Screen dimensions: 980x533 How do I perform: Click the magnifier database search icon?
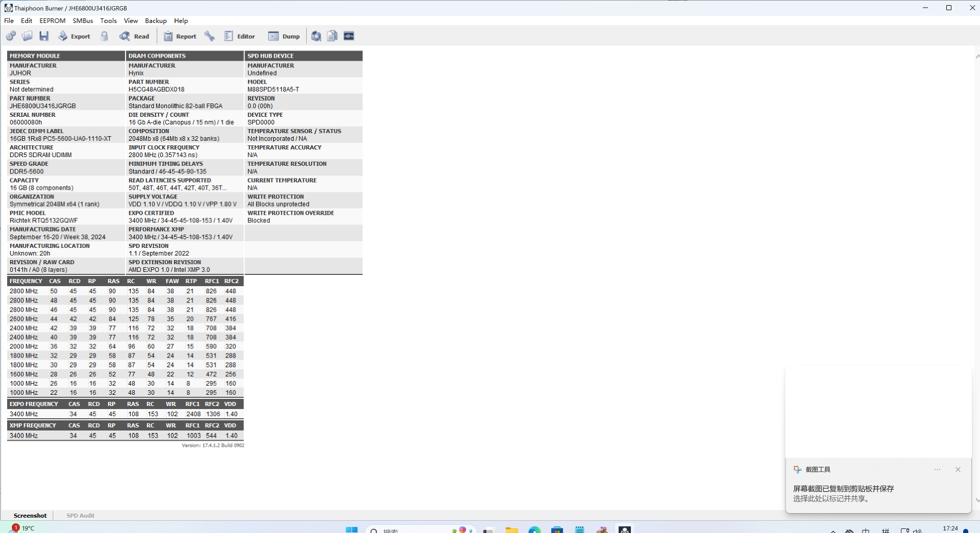click(316, 36)
